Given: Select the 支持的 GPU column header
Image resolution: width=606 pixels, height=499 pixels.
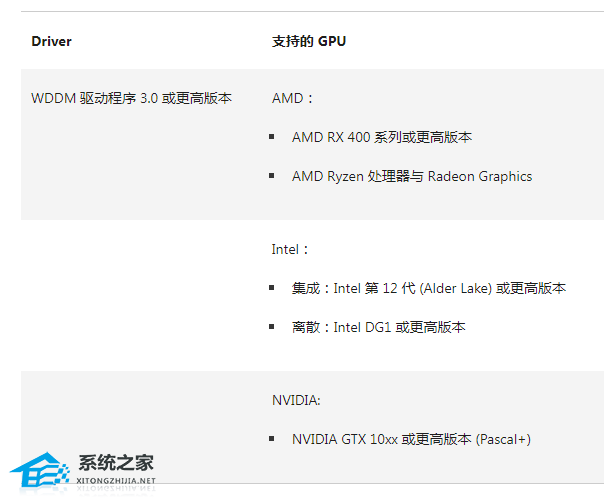Looking at the screenshot, I should [x=309, y=41].
